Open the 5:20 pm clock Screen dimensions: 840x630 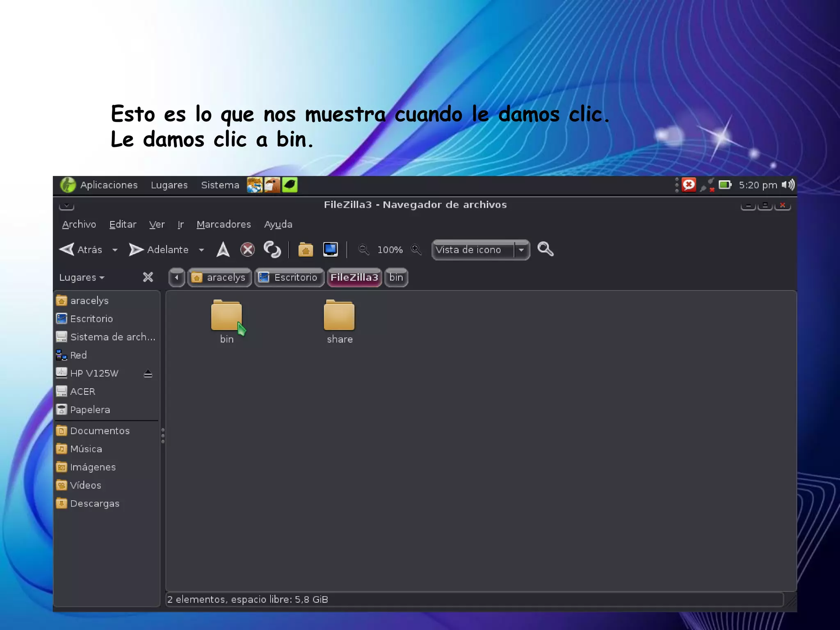(758, 185)
